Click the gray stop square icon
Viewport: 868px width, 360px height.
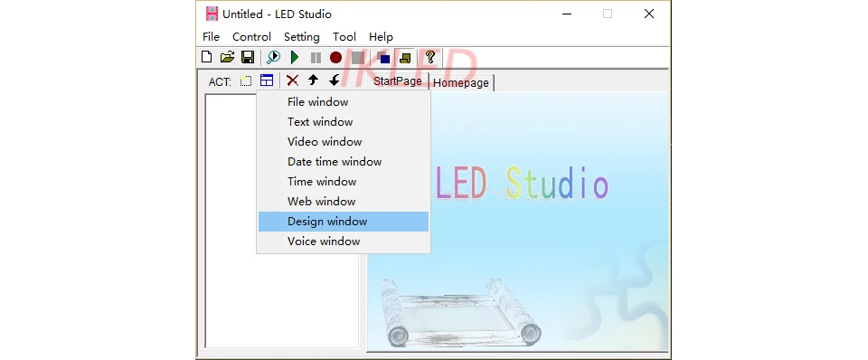click(x=357, y=57)
